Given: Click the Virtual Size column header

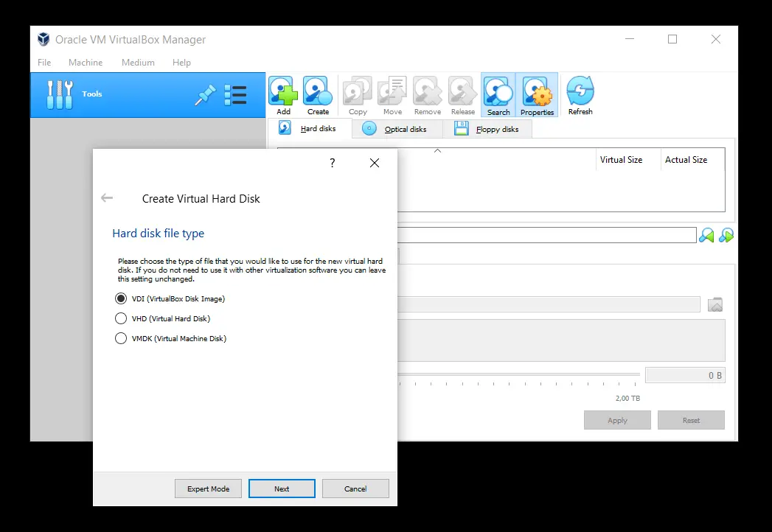Looking at the screenshot, I should click(621, 159).
